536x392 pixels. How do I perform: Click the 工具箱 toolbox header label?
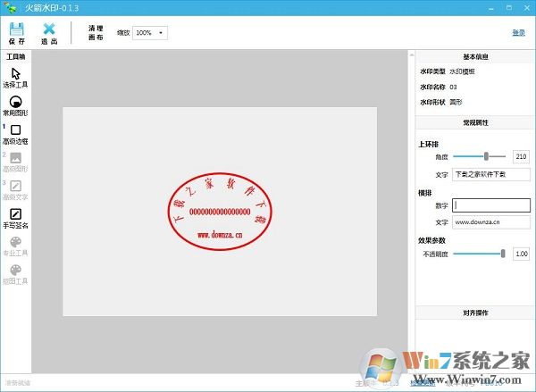click(16, 57)
